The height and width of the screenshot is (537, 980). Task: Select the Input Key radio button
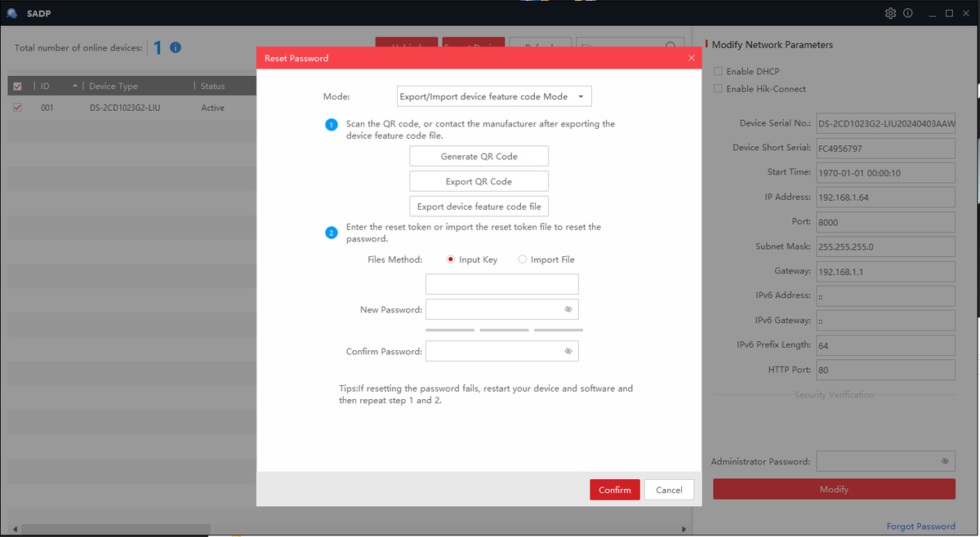coord(451,260)
